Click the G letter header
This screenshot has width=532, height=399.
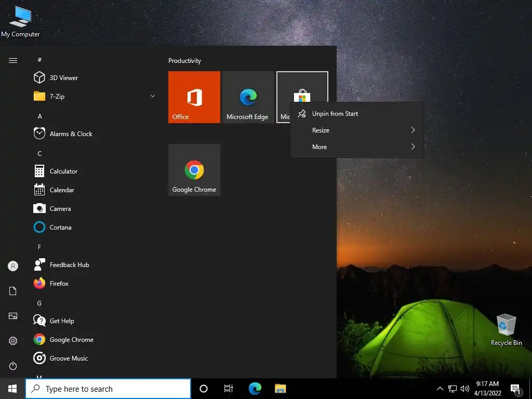tap(39, 303)
